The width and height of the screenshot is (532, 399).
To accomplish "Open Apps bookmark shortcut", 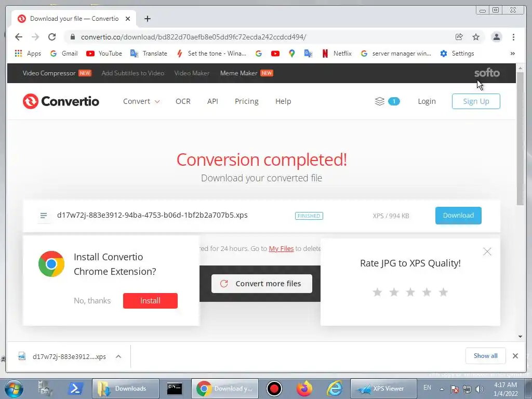I will [28, 54].
